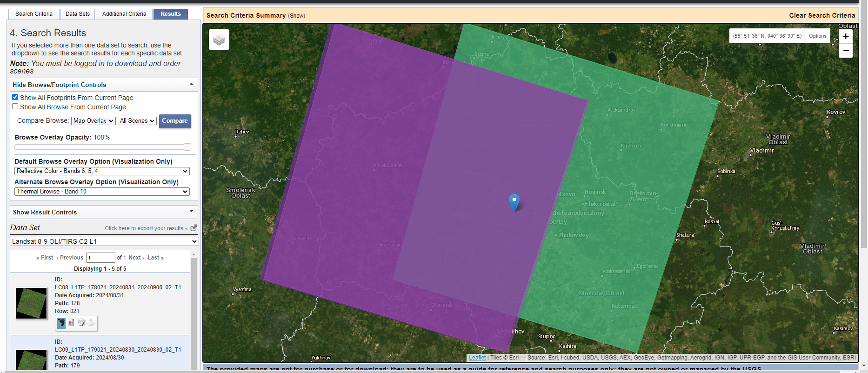Screen dimensions: 868x373
Task: Zoom in on the map with plus
Action: coord(846,36)
